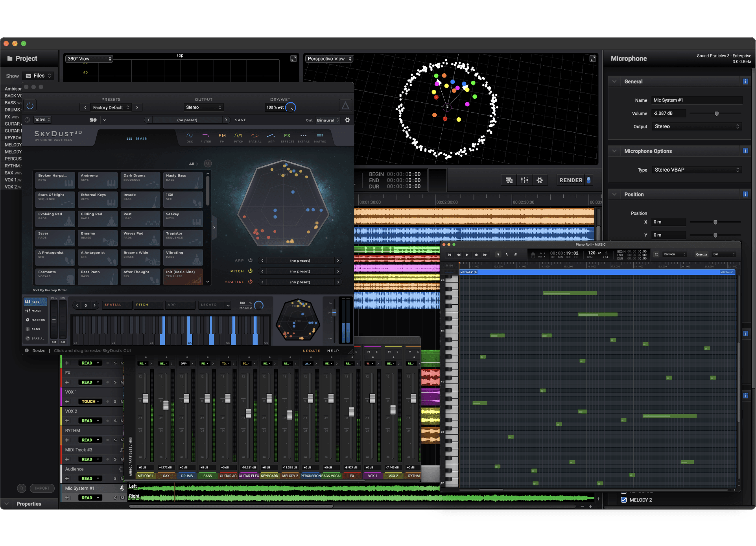The width and height of the screenshot is (756, 546).
Task: Click the UPDATE link in SkyDust
Action: click(312, 351)
